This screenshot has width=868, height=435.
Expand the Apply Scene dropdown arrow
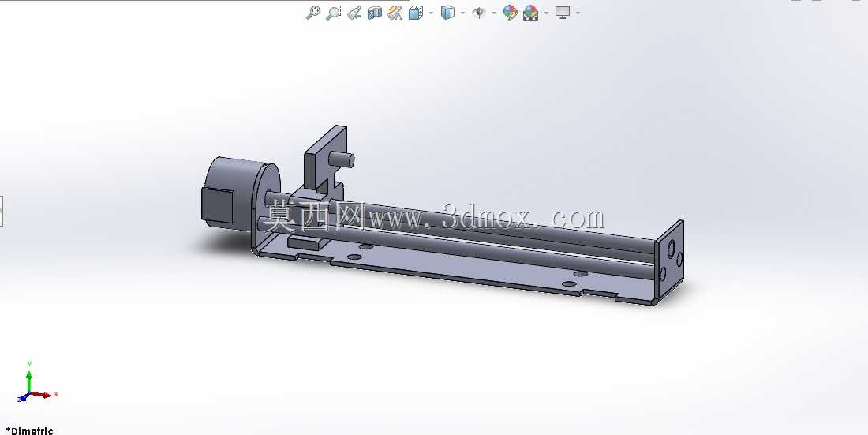[x=546, y=13]
